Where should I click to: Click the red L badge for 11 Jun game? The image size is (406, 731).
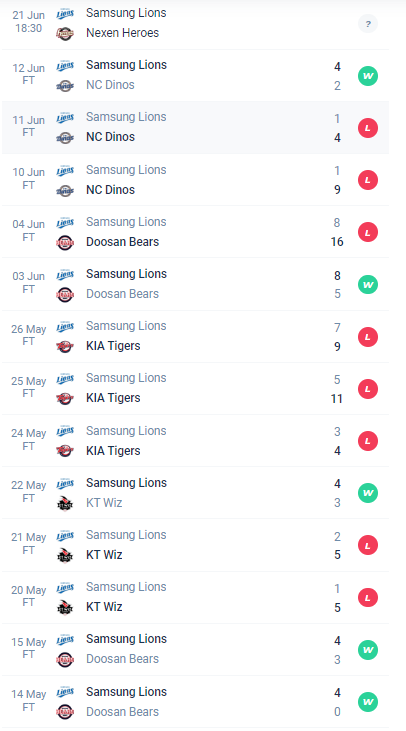coord(368,128)
